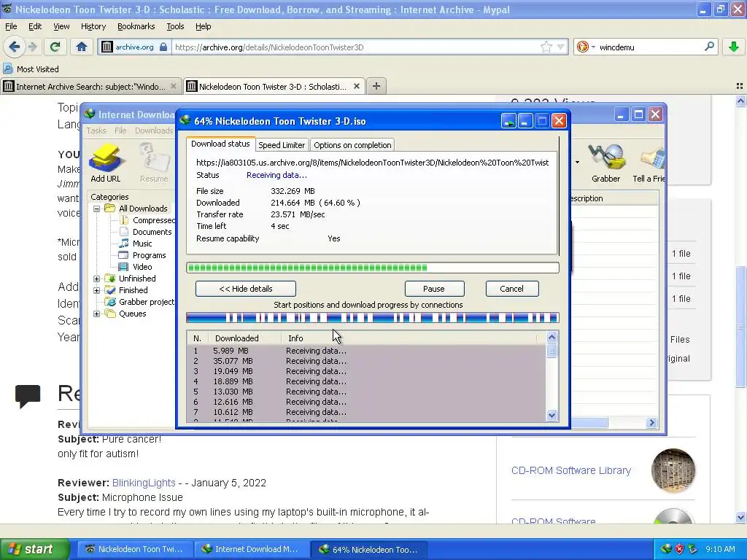747x560 pixels.
Task: Switch to Mypal browser taskbar button
Action: point(135,549)
